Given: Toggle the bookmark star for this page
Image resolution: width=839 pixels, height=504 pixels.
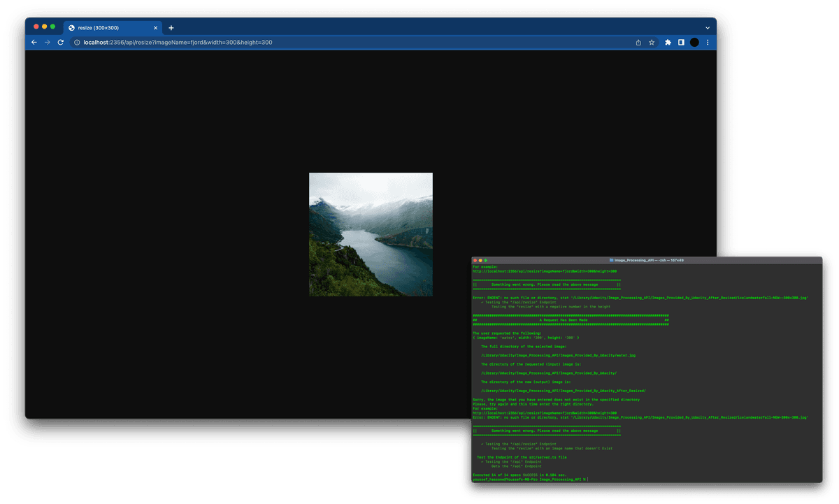Looking at the screenshot, I should 652,42.
